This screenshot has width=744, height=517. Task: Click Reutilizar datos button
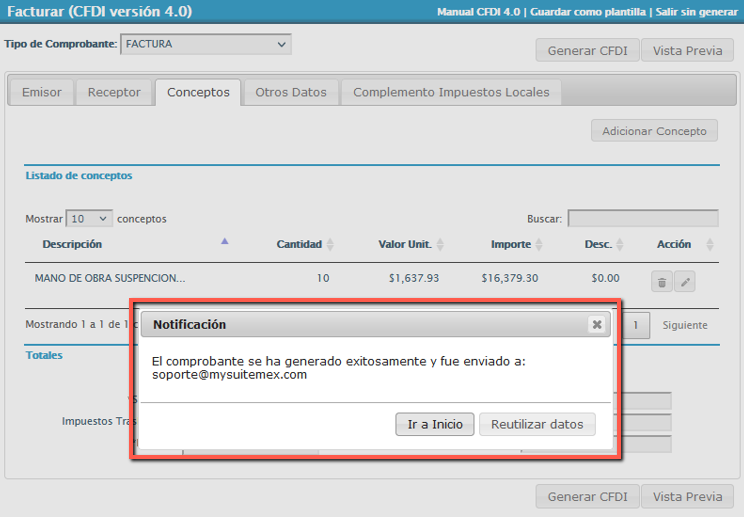(537, 424)
